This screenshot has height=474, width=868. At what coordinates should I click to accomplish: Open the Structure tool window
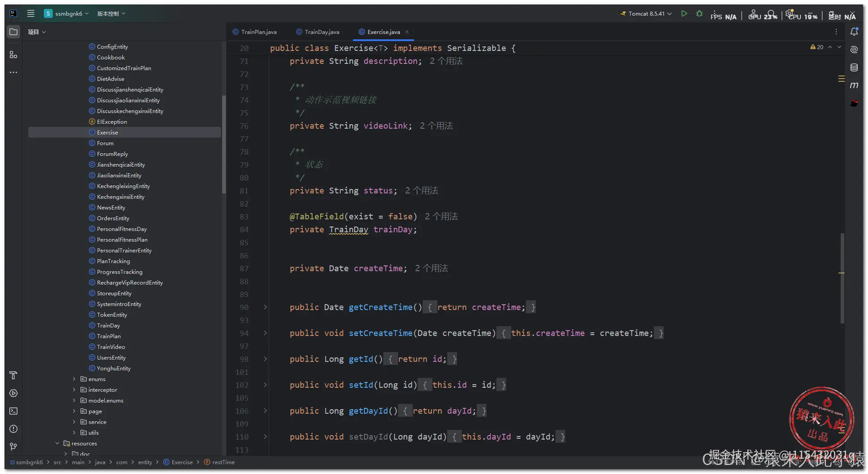pos(13,55)
